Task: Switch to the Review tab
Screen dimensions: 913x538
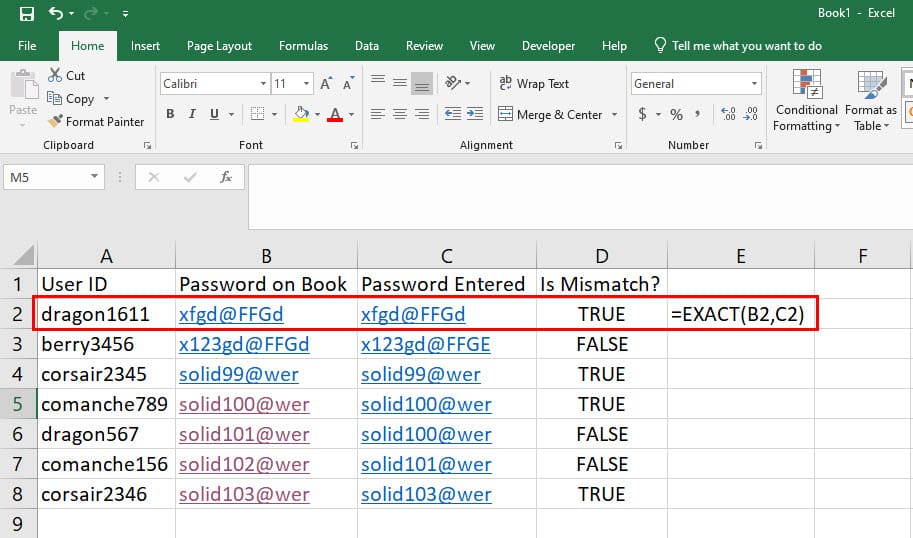Action: (424, 46)
